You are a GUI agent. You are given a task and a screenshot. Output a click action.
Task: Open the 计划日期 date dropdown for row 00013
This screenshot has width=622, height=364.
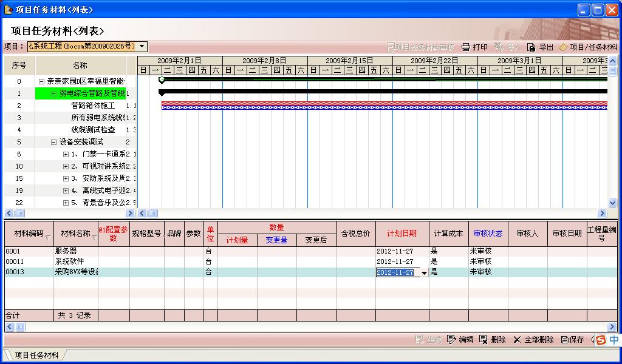tap(424, 273)
